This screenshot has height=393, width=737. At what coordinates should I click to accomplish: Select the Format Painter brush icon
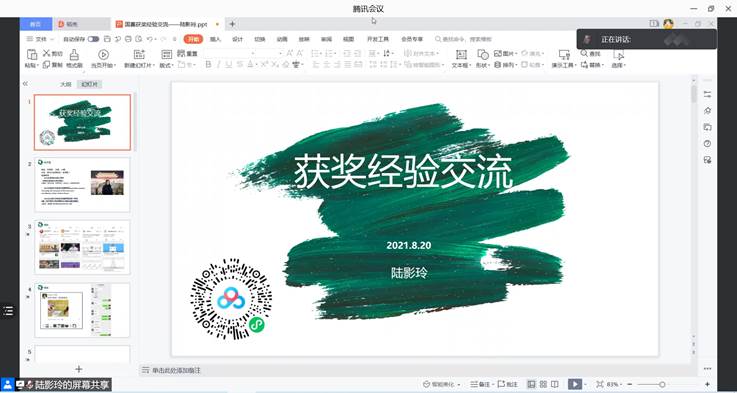pyautogui.click(x=74, y=54)
